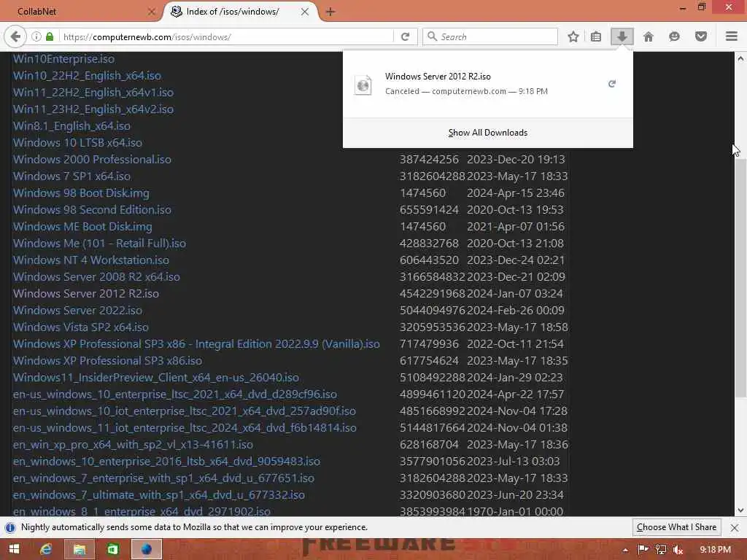Close the Index of /isos/windows/ tab

pyautogui.click(x=305, y=12)
